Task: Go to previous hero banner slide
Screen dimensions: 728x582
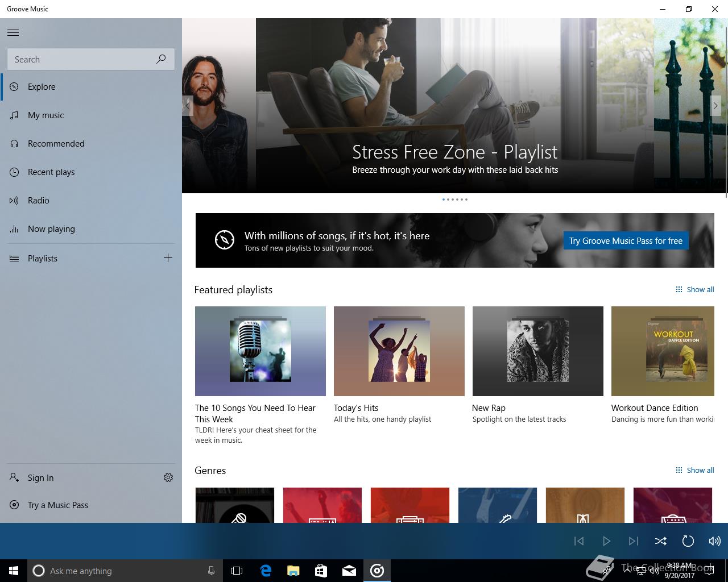Action: pyautogui.click(x=188, y=106)
